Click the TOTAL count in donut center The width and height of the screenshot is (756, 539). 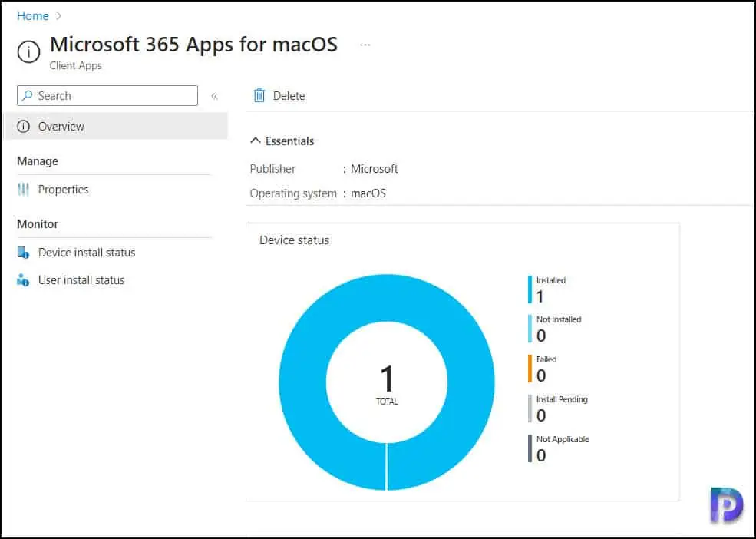pos(387,385)
